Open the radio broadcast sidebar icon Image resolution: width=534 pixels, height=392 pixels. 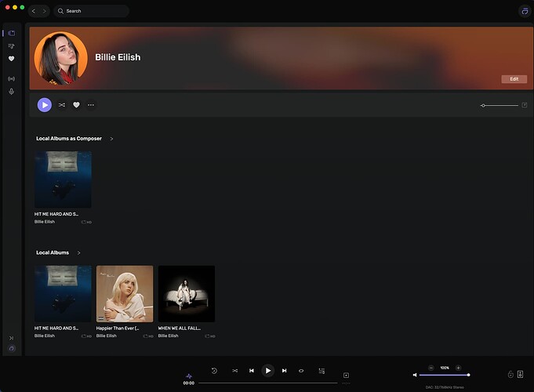[x=11, y=78]
